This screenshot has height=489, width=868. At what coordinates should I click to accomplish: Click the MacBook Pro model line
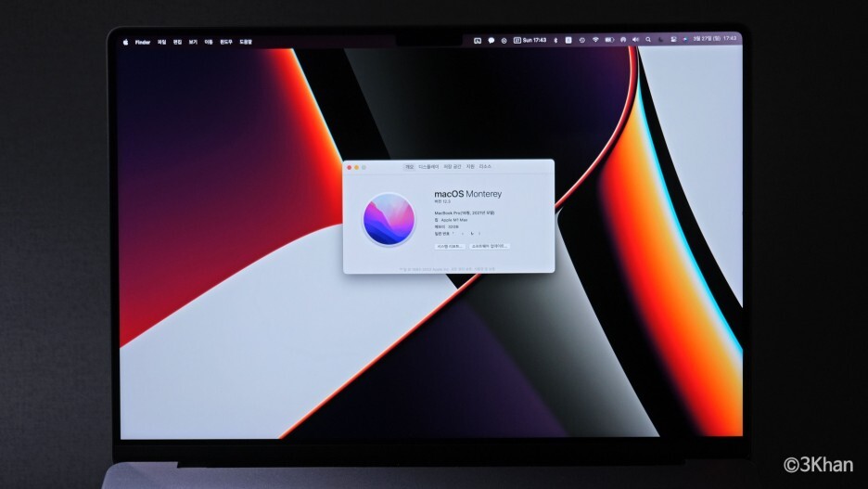click(465, 212)
